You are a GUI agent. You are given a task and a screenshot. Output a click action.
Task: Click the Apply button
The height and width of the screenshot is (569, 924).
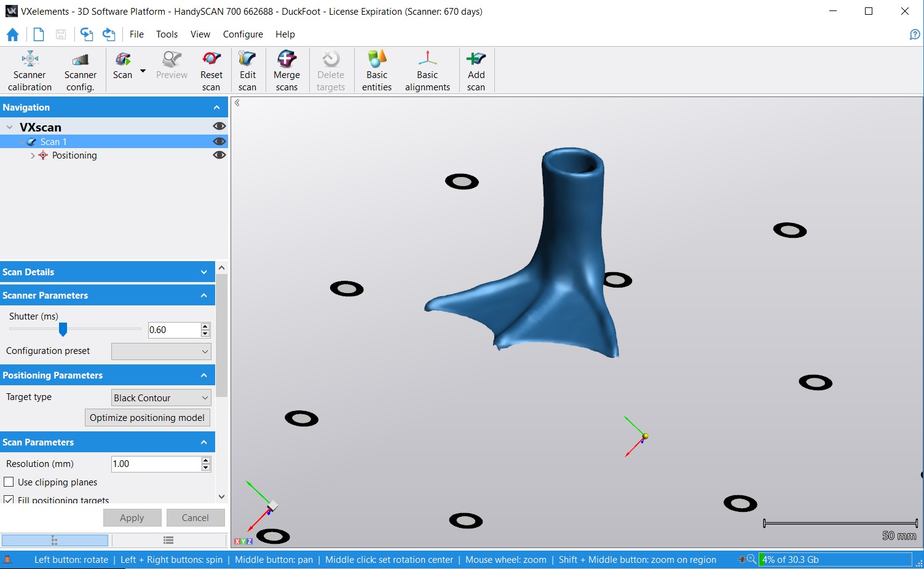coord(132,518)
